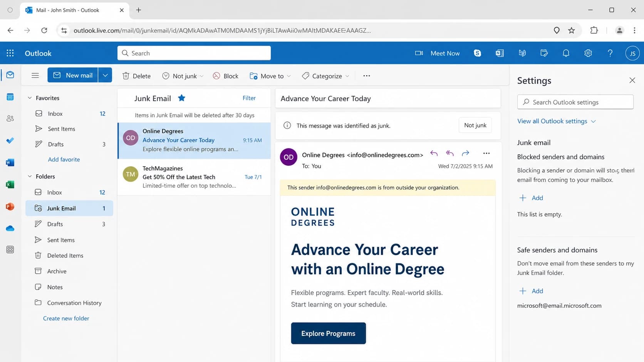The image size is (644, 362).
Task: Open OneDrive cloud icon in left rail
Action: click(10, 229)
